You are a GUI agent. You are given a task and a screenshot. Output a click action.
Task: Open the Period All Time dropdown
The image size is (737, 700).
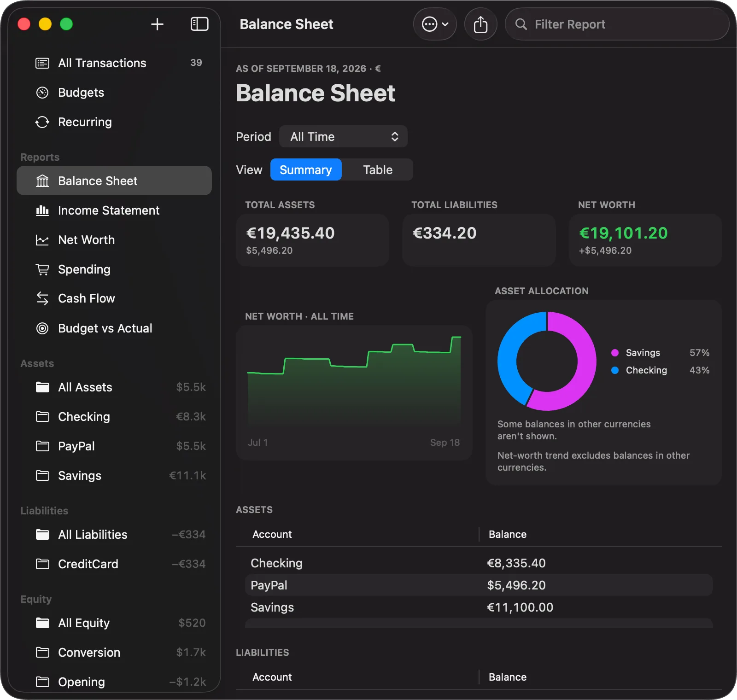tap(343, 137)
